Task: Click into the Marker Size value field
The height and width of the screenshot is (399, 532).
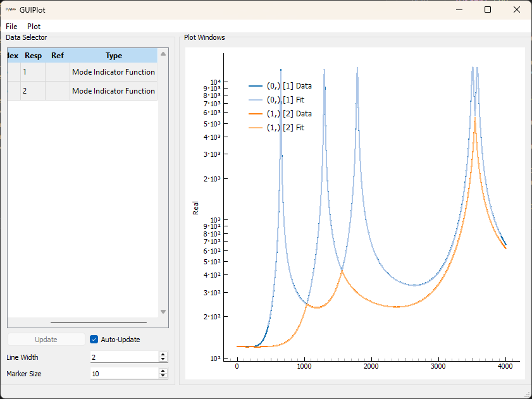Action: tap(123, 374)
